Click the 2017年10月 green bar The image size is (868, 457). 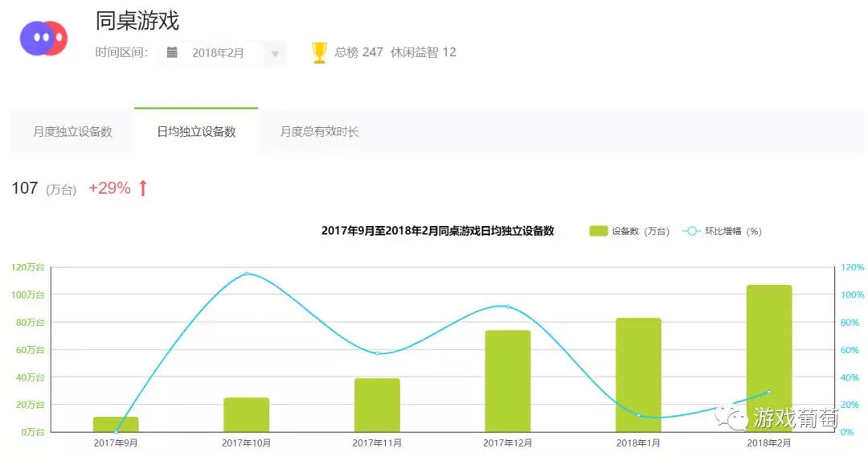[247, 415]
